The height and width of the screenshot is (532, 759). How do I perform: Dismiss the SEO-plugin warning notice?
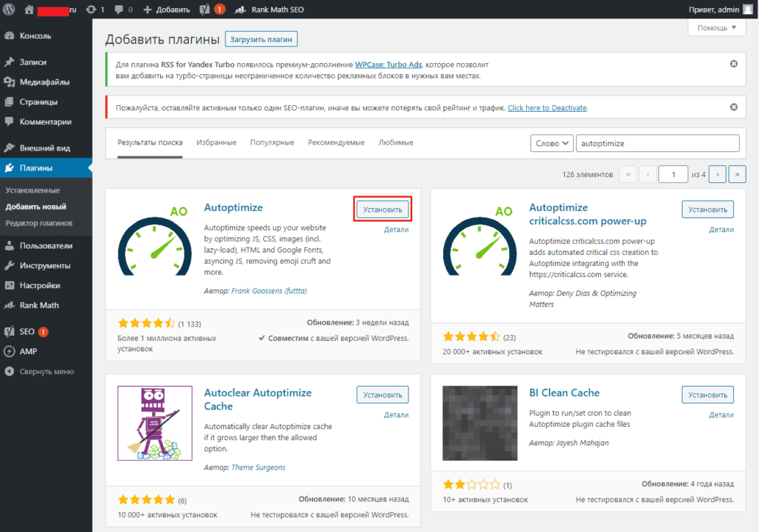[734, 107]
